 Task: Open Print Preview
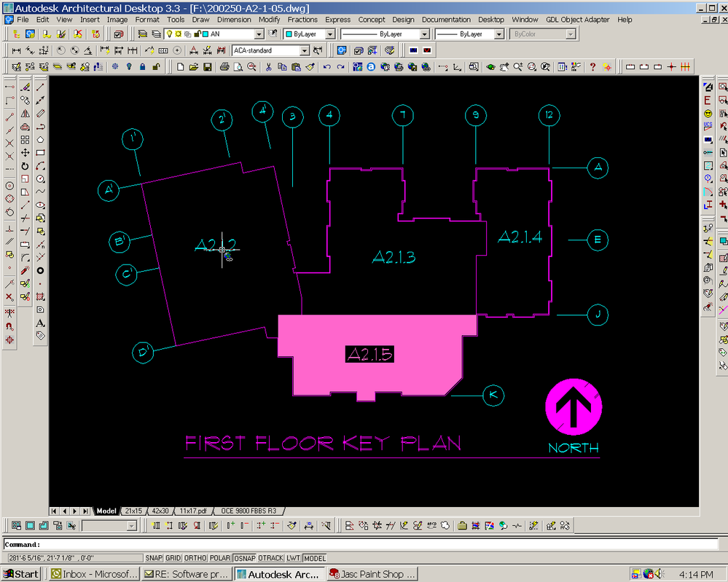coord(238,66)
